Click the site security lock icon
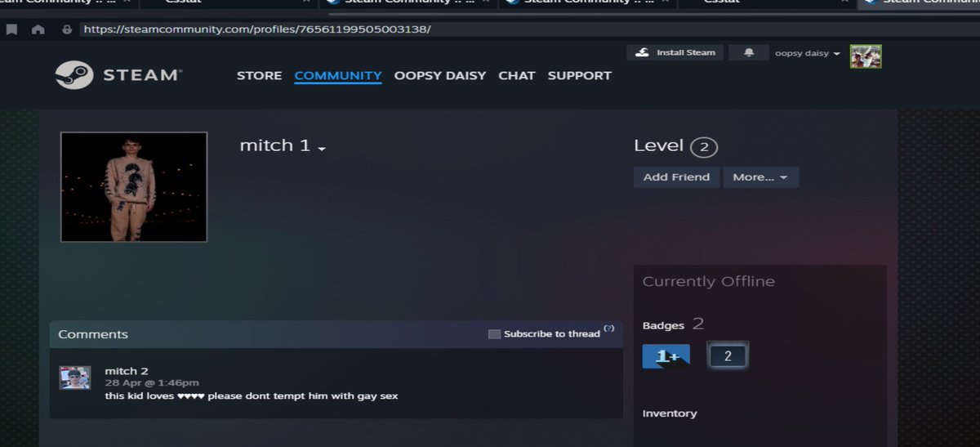The height and width of the screenshot is (447, 980). point(67,29)
